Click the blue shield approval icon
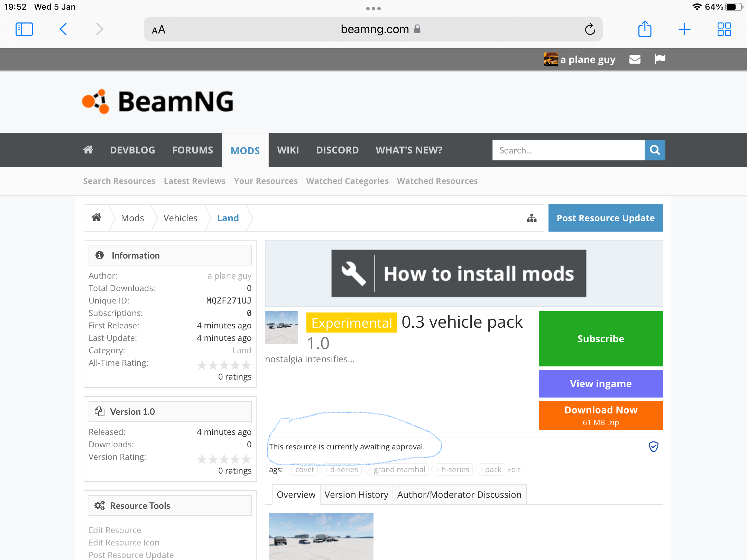The image size is (747, 560). coord(653,447)
